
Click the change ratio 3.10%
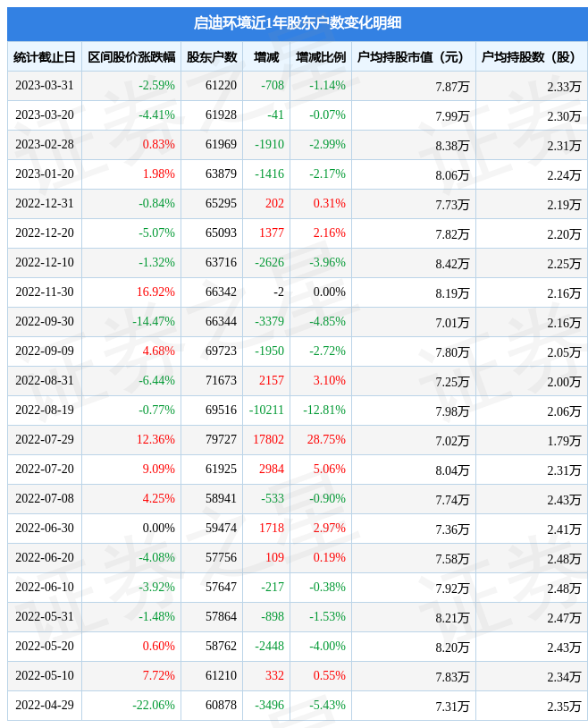(x=330, y=380)
